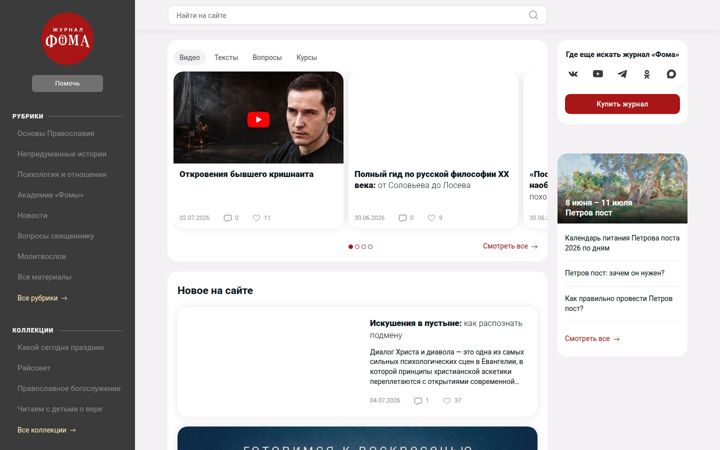Switch to the Курсы tab
720x450 pixels.
point(306,57)
